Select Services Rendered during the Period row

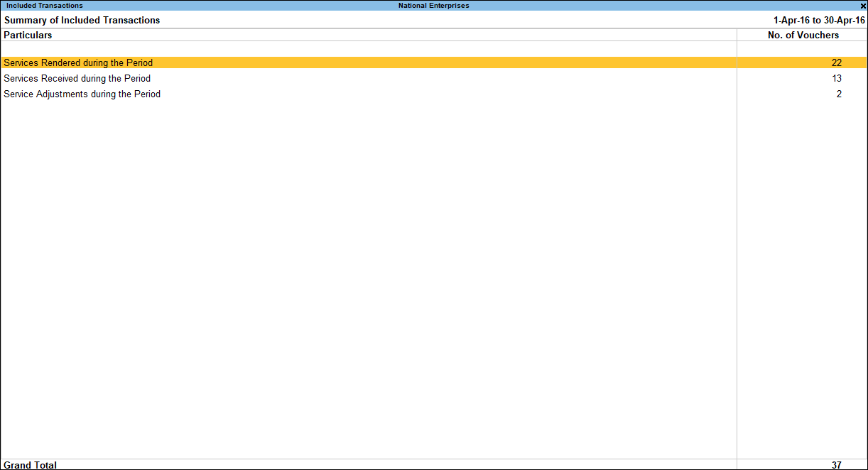(x=434, y=62)
